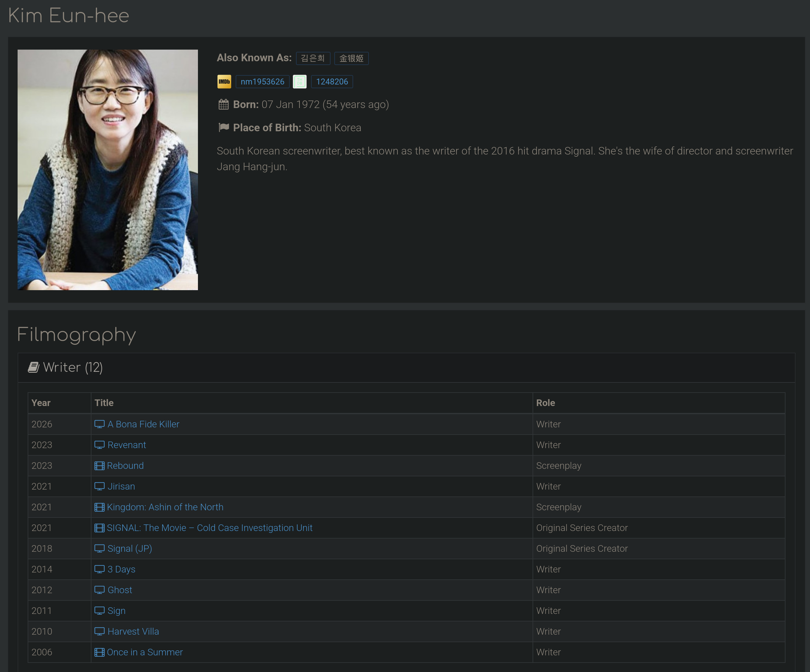Open the Jirisan title link
810x672 pixels.
[x=122, y=486]
